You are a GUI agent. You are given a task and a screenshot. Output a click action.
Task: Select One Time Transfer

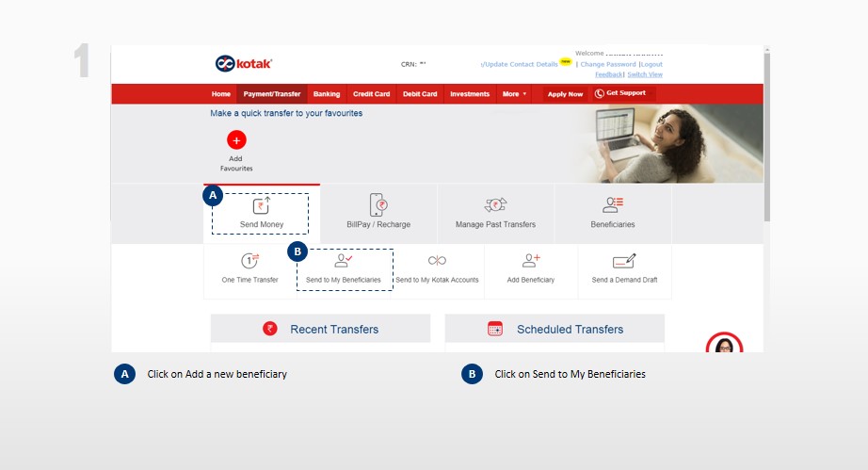click(250, 269)
